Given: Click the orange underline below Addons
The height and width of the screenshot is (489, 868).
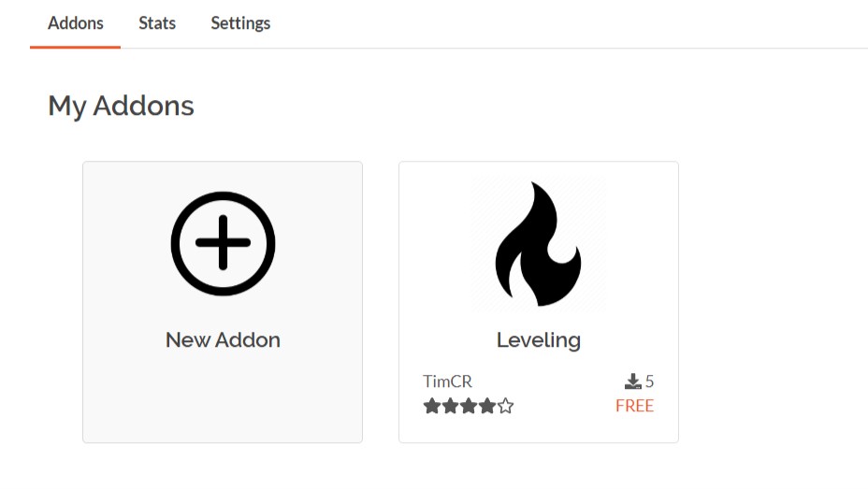Looking at the screenshot, I should (75, 47).
